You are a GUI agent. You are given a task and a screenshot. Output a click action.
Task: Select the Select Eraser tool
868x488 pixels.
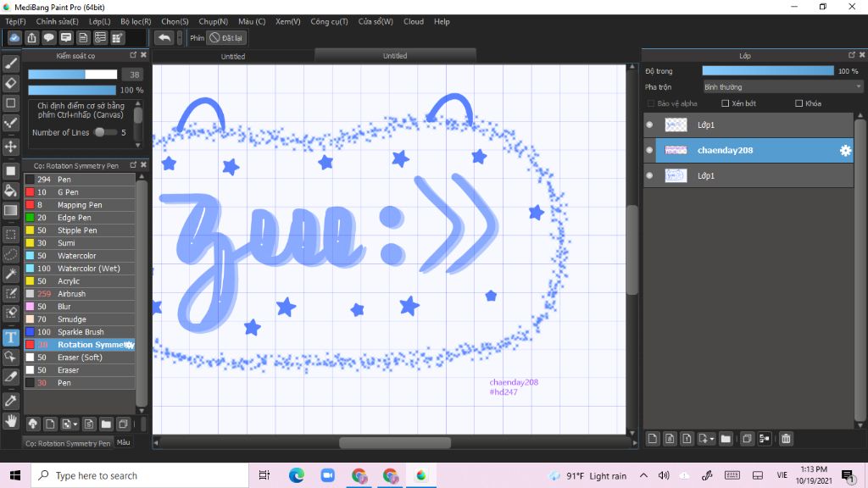click(x=10, y=313)
